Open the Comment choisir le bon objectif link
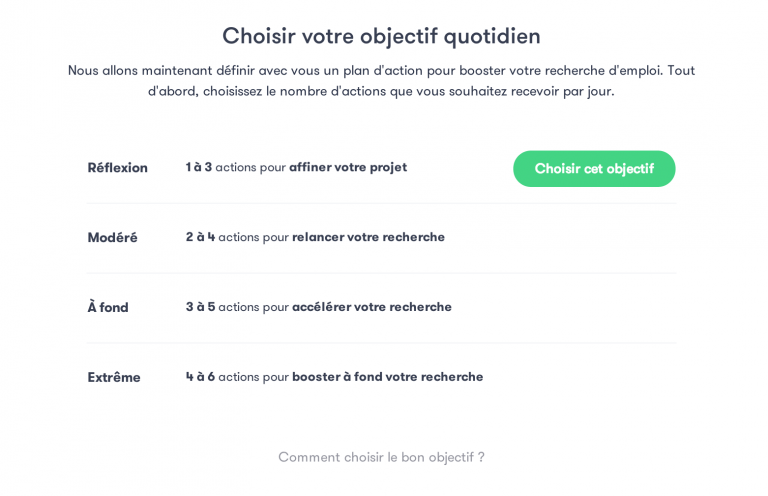This screenshot has width=768, height=496. [x=381, y=457]
